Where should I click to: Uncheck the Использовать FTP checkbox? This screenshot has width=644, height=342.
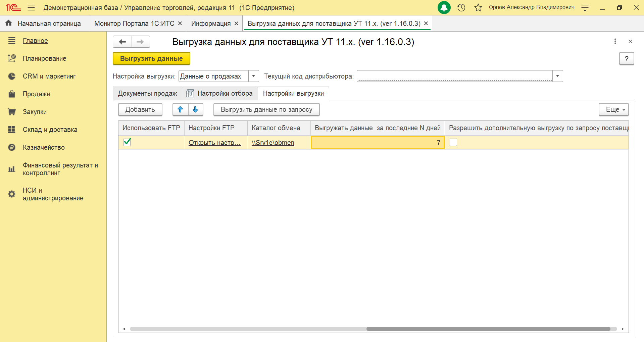(x=127, y=142)
